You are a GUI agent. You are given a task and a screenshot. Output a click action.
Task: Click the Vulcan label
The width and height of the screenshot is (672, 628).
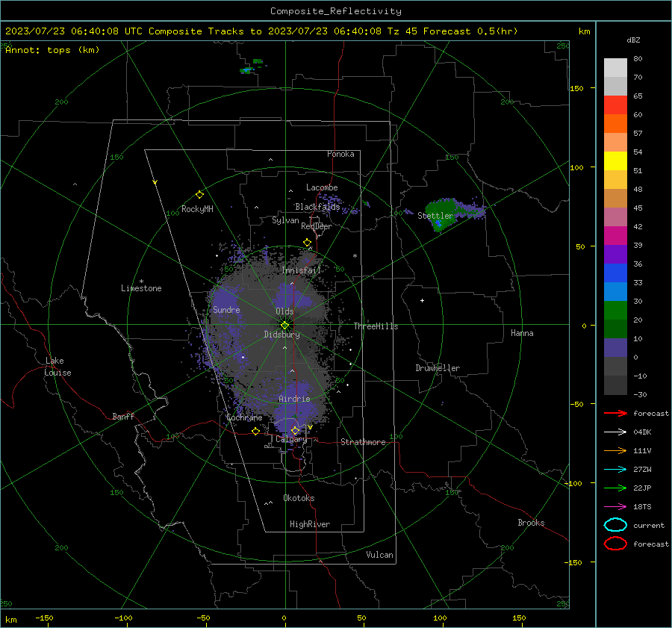pyautogui.click(x=379, y=555)
